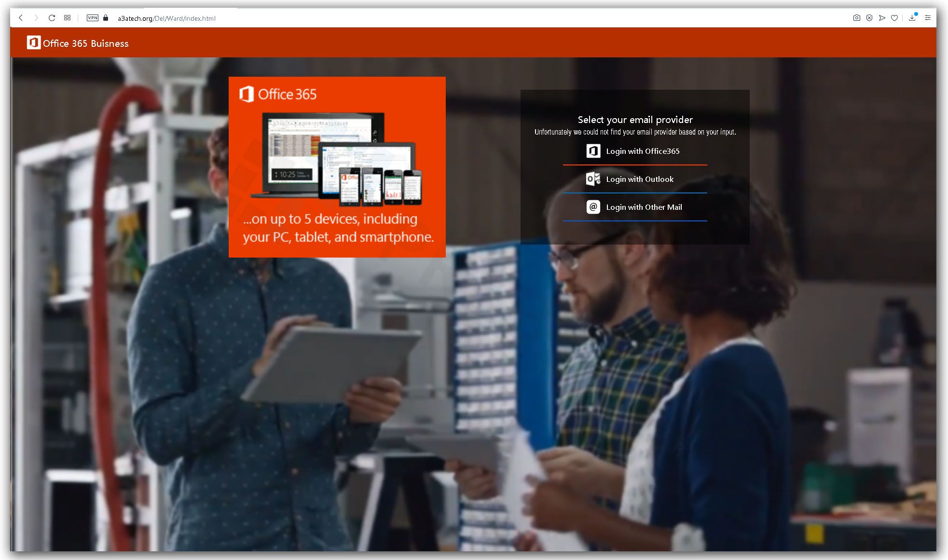Open browser settings via the sliders icon
This screenshot has height=560, width=948.
[927, 18]
